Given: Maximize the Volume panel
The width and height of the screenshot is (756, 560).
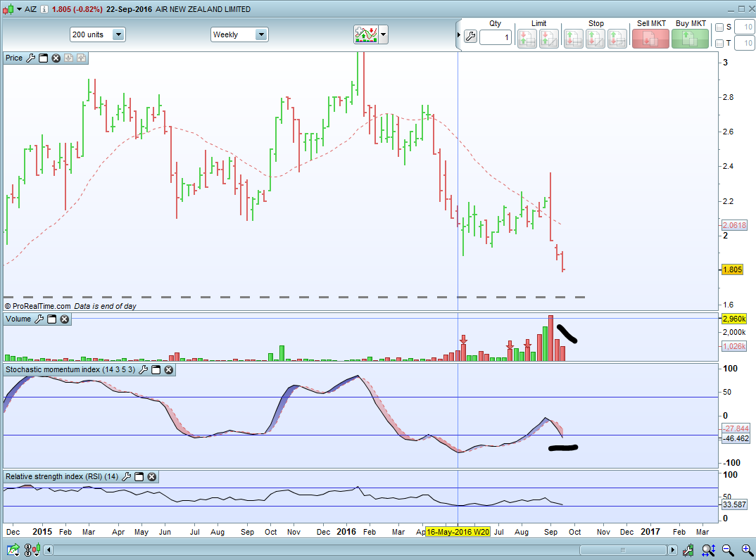Looking at the screenshot, I should coord(51,319).
